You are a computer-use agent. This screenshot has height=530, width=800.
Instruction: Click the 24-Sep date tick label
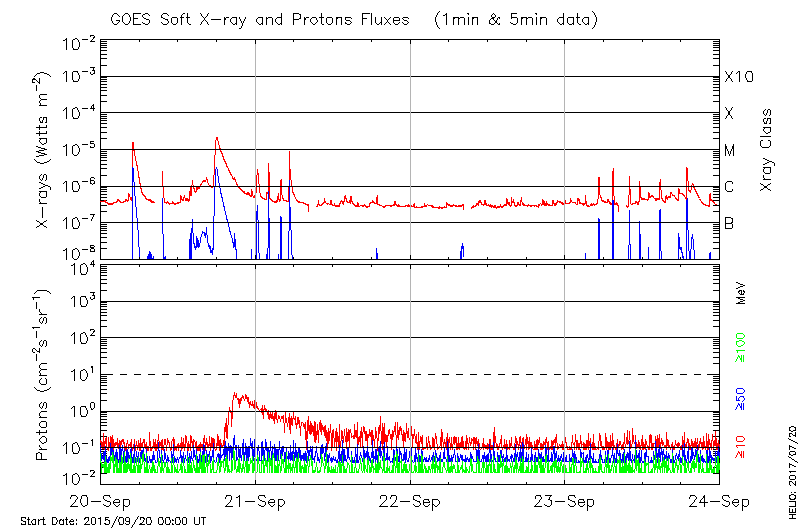coord(720,501)
